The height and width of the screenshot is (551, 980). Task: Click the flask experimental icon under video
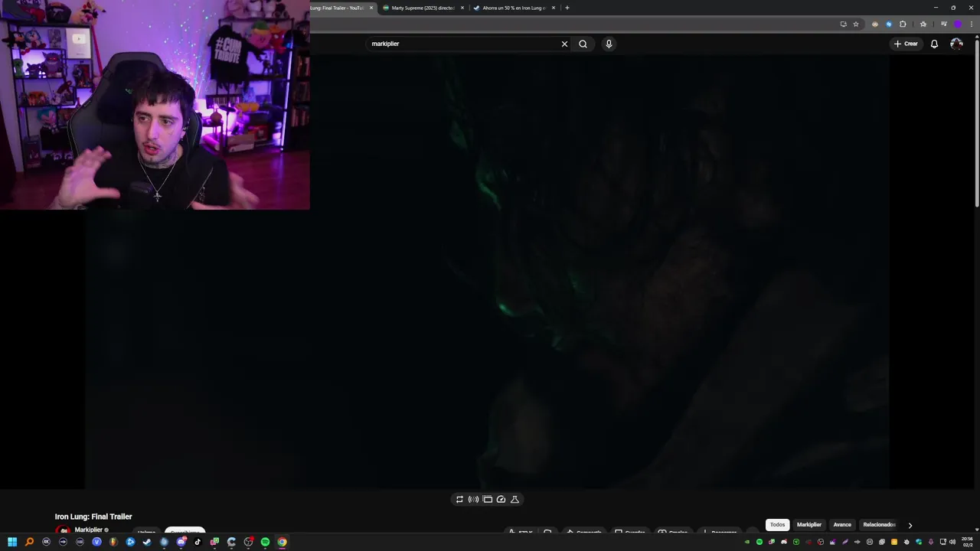[x=514, y=499]
